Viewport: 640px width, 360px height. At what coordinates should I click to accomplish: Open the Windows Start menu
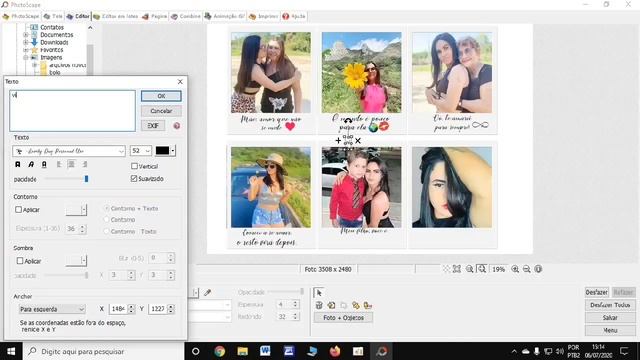(11, 351)
